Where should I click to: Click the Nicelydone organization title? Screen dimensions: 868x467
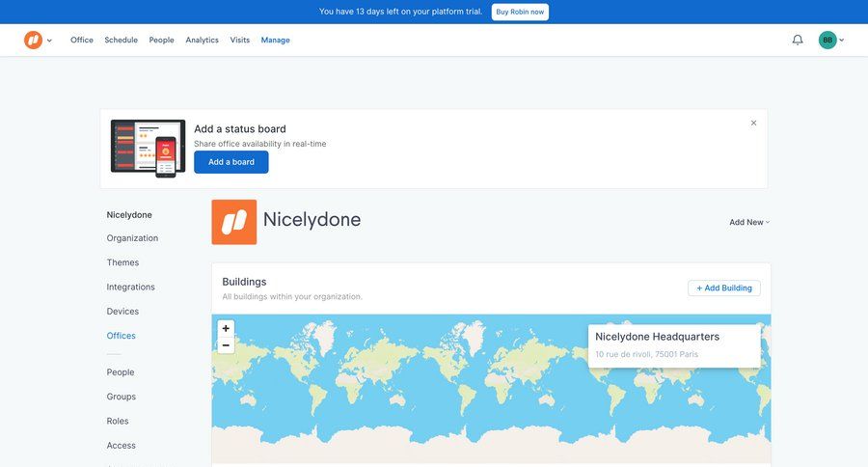[312, 220]
